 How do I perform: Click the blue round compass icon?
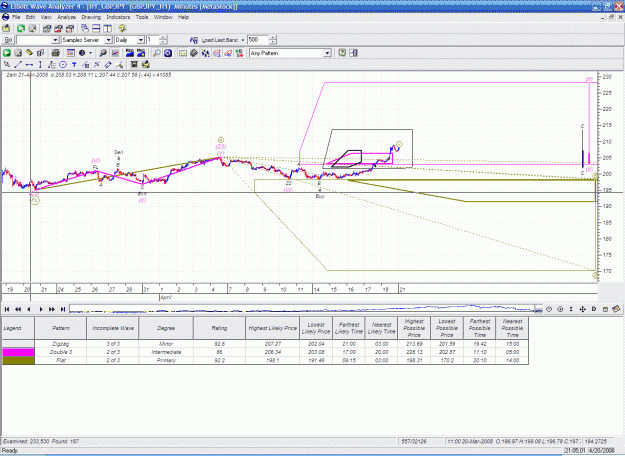[x=168, y=53]
